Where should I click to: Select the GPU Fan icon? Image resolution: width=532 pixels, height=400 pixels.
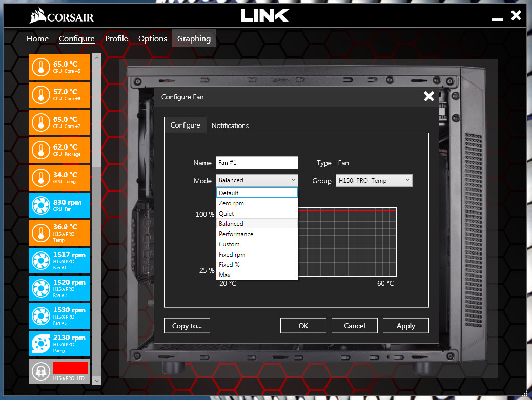coord(41,205)
